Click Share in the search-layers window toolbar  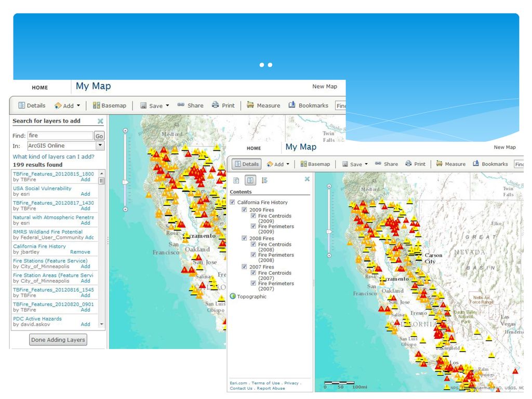(190, 105)
